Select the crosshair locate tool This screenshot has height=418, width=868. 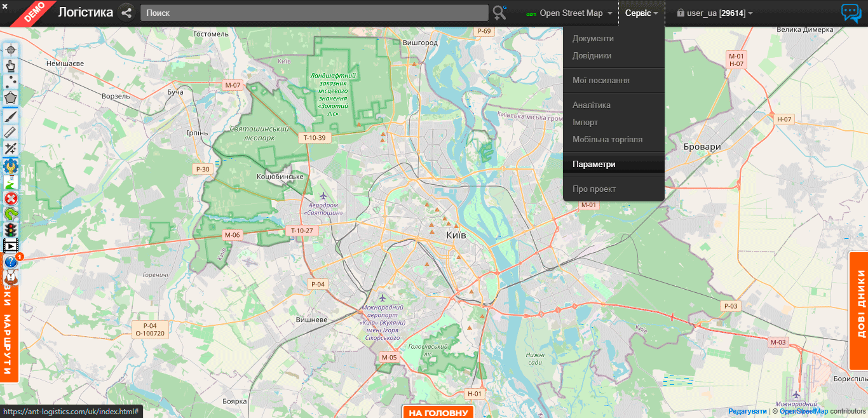[11, 50]
